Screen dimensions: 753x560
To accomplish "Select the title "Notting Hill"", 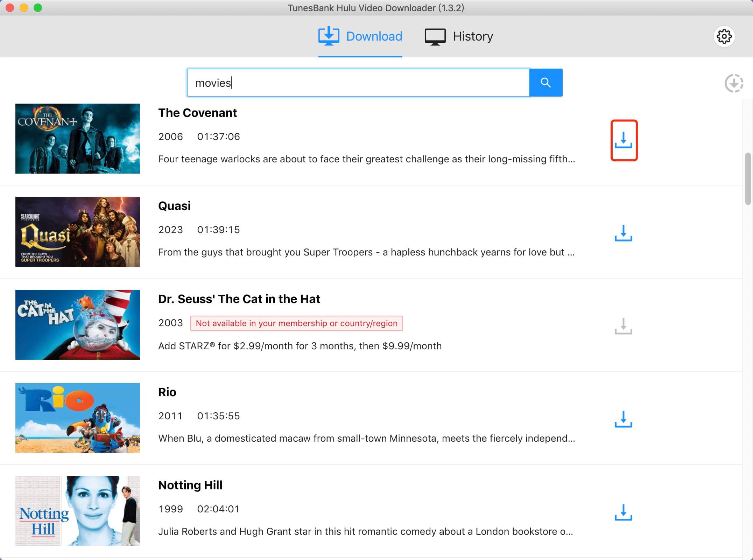I will click(190, 485).
